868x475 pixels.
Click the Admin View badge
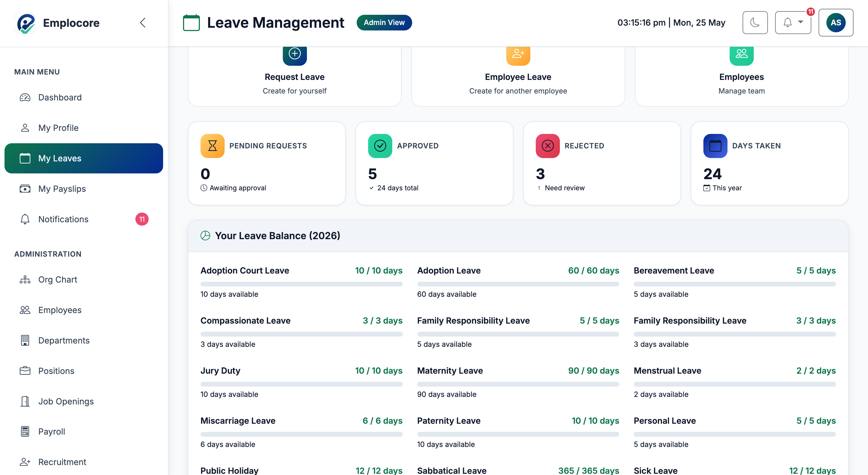coord(384,23)
